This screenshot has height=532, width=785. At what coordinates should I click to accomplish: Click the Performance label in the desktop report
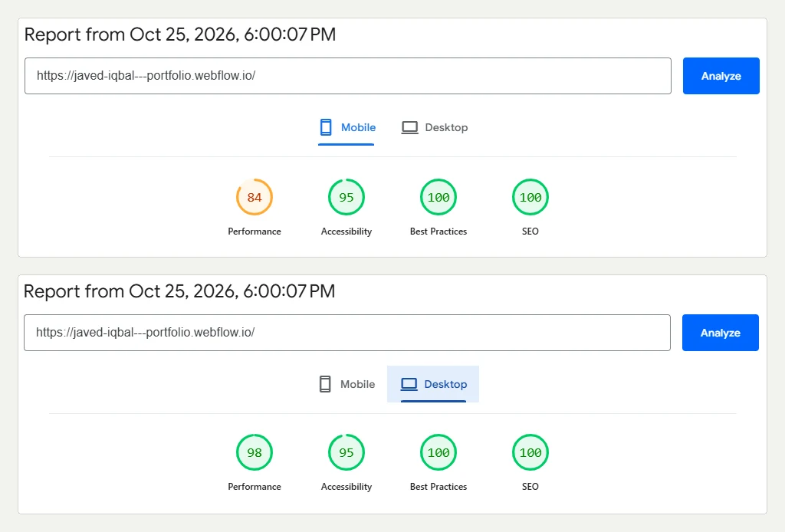255,487
